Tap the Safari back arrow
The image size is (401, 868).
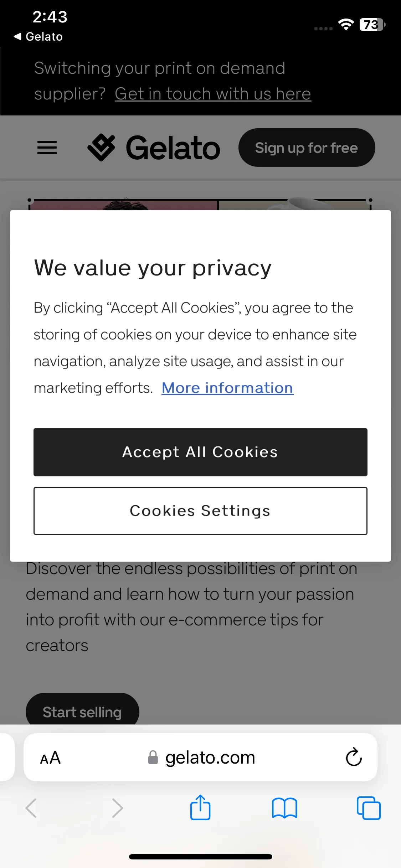tap(31, 808)
